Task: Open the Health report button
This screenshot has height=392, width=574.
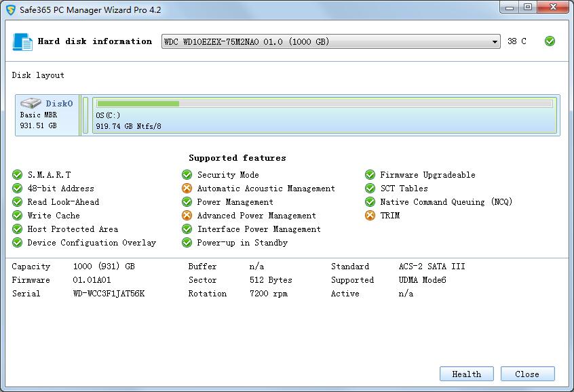Action: tap(467, 374)
